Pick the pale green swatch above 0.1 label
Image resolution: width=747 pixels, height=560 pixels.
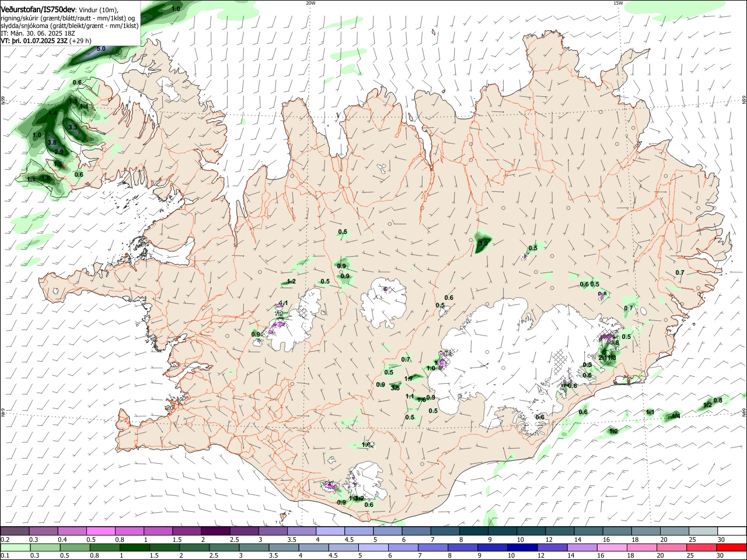coord(15,547)
